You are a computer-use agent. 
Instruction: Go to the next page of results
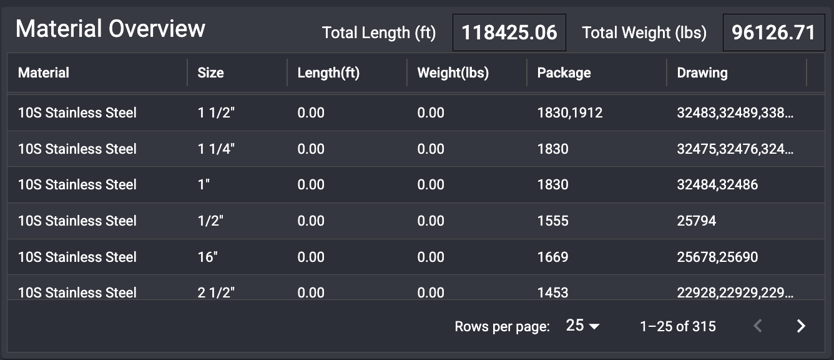point(800,326)
